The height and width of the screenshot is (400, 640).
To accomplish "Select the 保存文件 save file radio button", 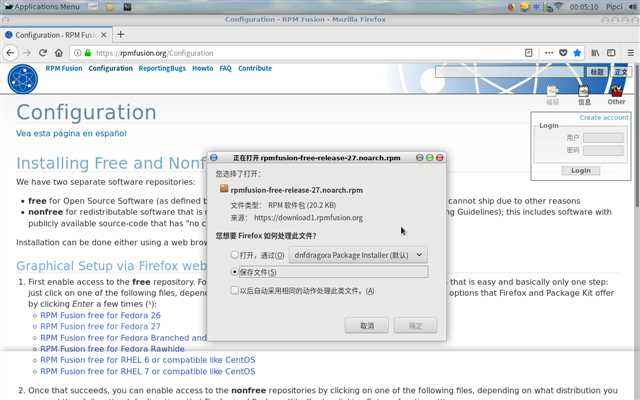I will click(234, 271).
